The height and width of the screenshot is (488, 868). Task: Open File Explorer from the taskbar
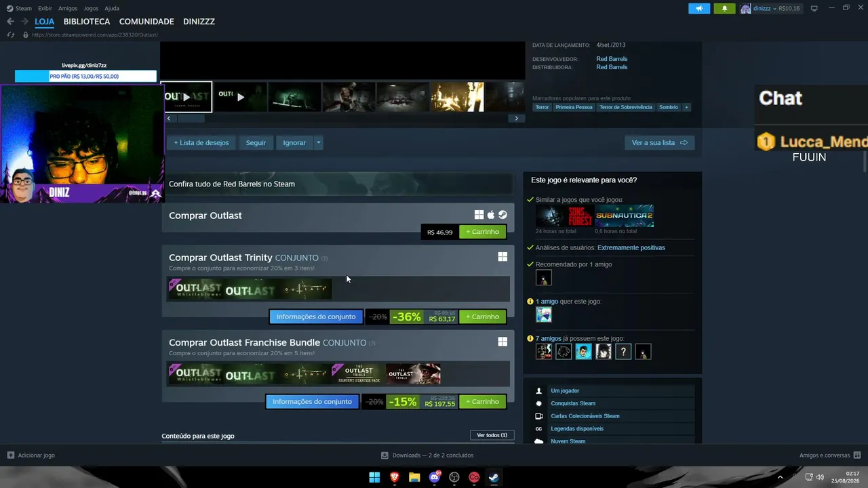point(414,477)
